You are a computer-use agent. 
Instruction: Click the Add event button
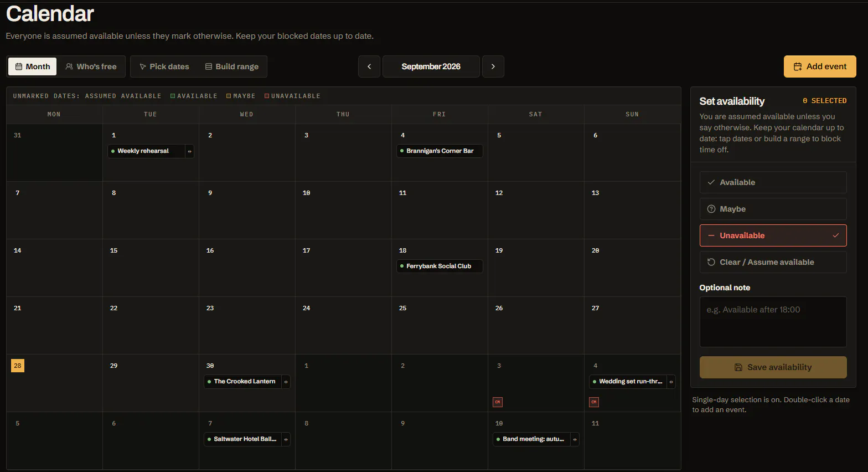(820, 66)
